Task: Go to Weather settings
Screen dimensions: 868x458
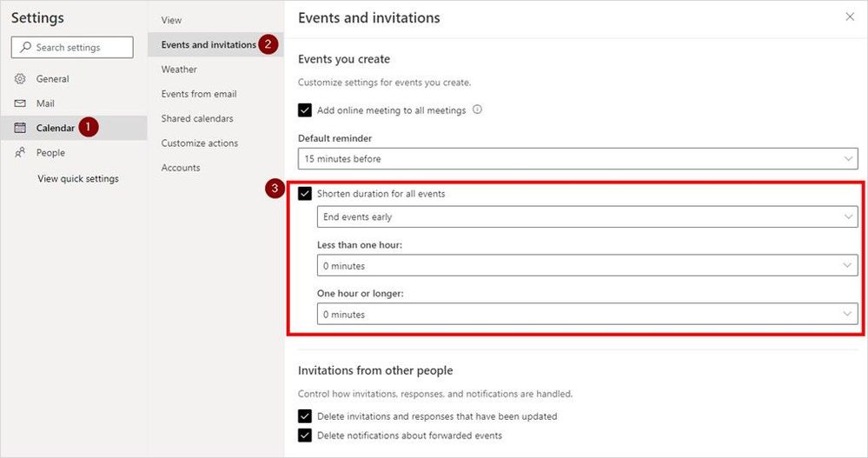Action: 179,70
